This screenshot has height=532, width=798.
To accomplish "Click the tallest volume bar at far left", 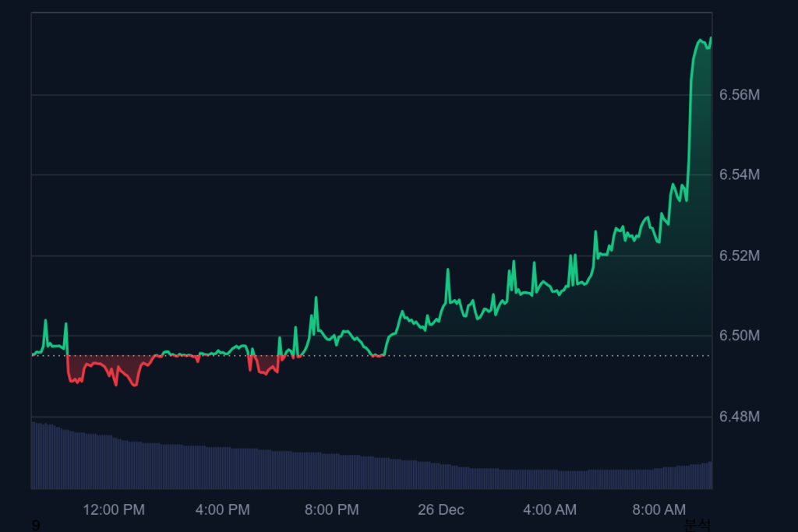I will [x=34, y=456].
